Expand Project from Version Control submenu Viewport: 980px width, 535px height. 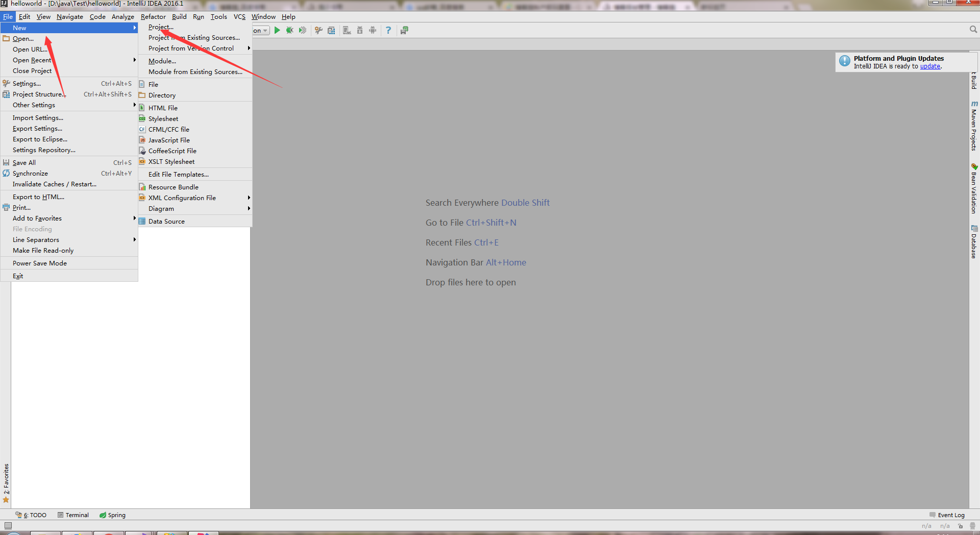[x=195, y=48]
